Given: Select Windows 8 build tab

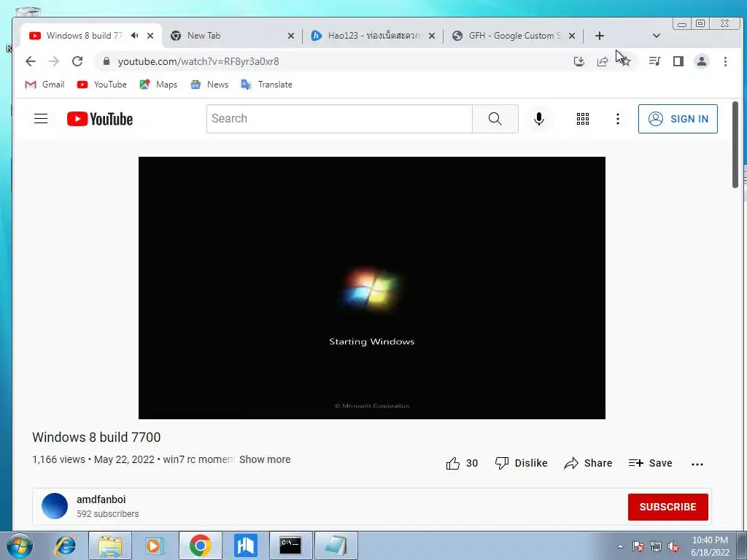Looking at the screenshot, I should point(84,35).
